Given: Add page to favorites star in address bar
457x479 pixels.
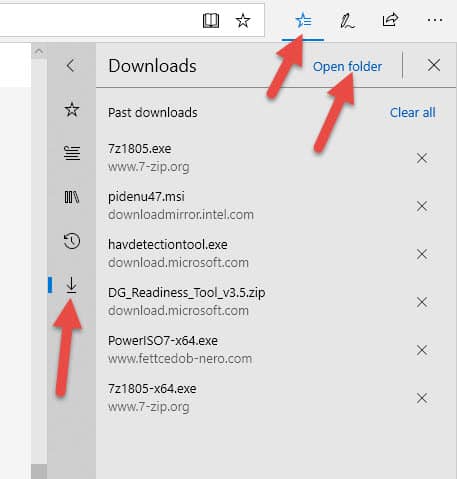Looking at the screenshot, I should 243,21.
